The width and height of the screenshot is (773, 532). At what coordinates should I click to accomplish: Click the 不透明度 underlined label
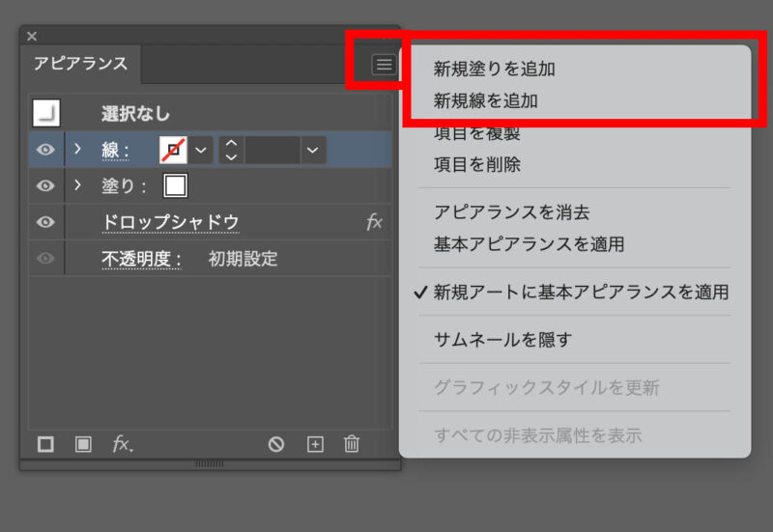(x=142, y=259)
